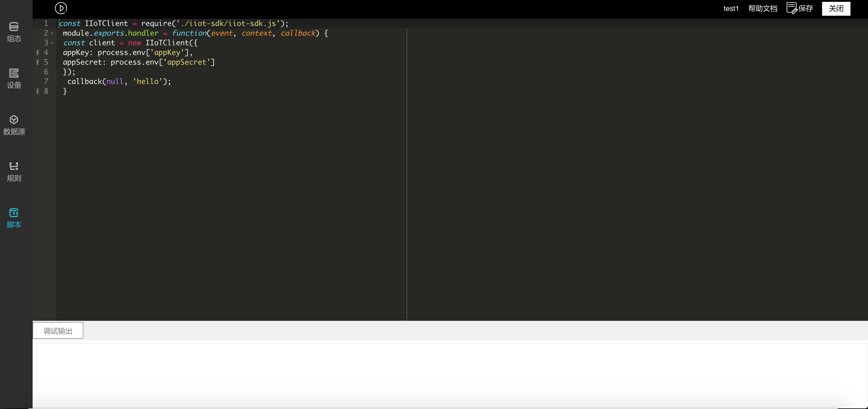Screen dimensions: 868x409
Task: Click the info marker on line 5
Action: pyautogui.click(x=37, y=62)
